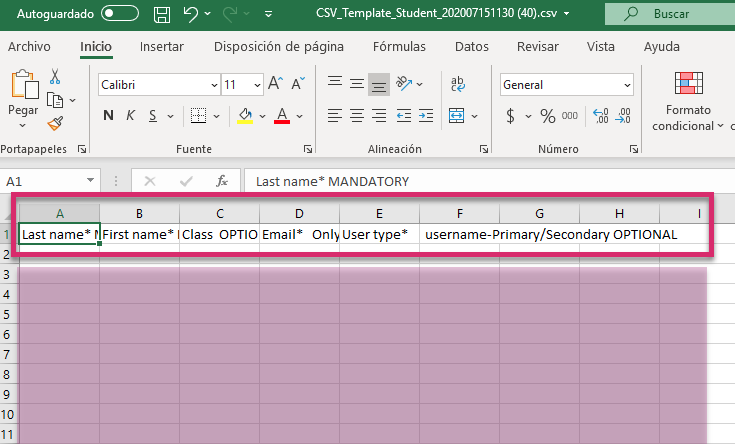
Task: Open the General number format dropdown
Action: 627,85
